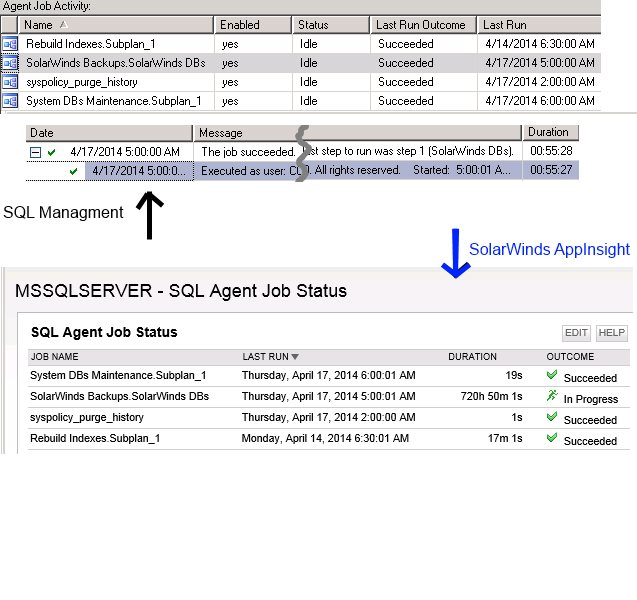Select System DBs Maintenance.Subplan_1 in Agent Job Activity

[x=114, y=101]
